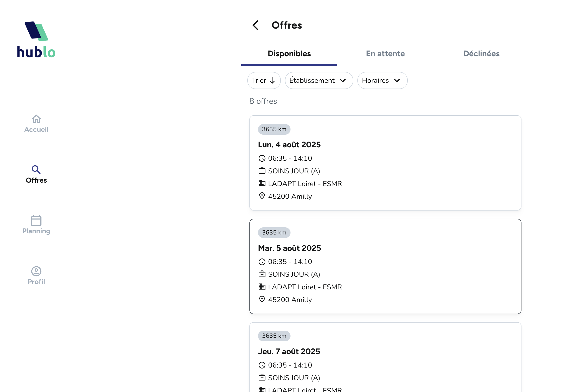Expand the Établissement filter dropdown

tap(319, 80)
